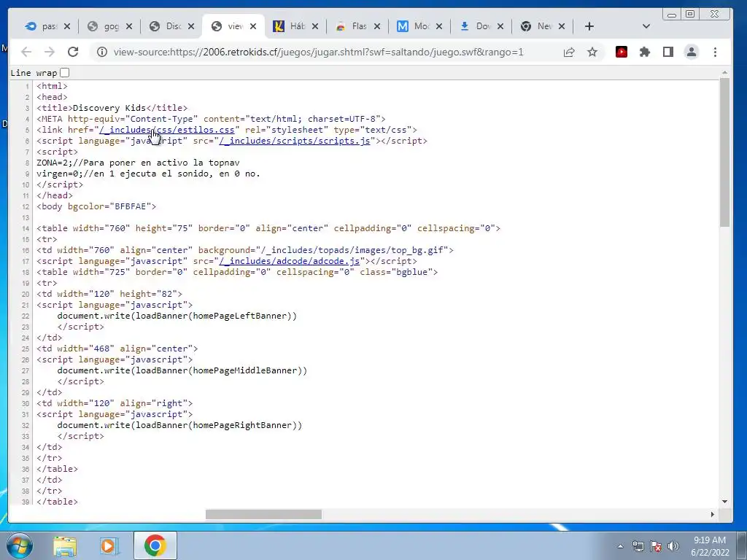Open the red YouTube extension icon
Viewport: 747px width, 560px height.
tap(622, 52)
